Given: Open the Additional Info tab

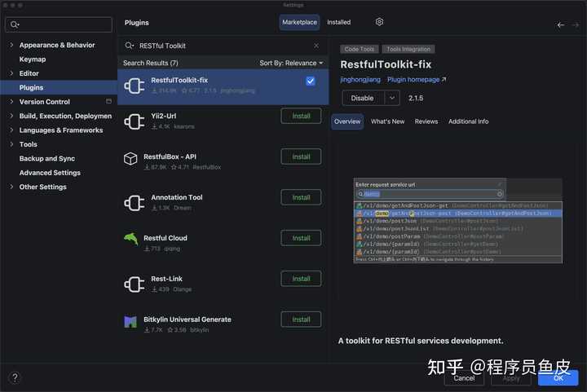Looking at the screenshot, I should (x=468, y=121).
